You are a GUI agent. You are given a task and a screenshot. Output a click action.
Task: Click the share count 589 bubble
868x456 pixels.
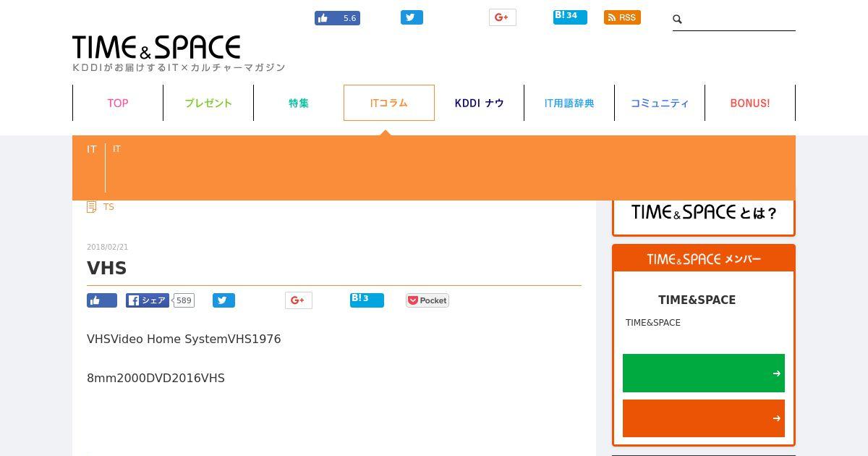184,300
